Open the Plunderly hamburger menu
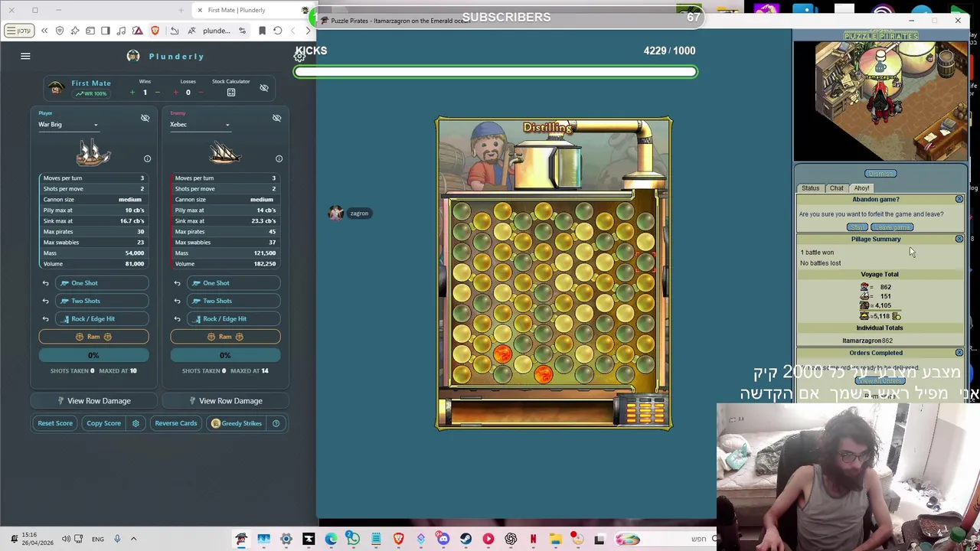This screenshot has width=980, height=551. tap(25, 56)
